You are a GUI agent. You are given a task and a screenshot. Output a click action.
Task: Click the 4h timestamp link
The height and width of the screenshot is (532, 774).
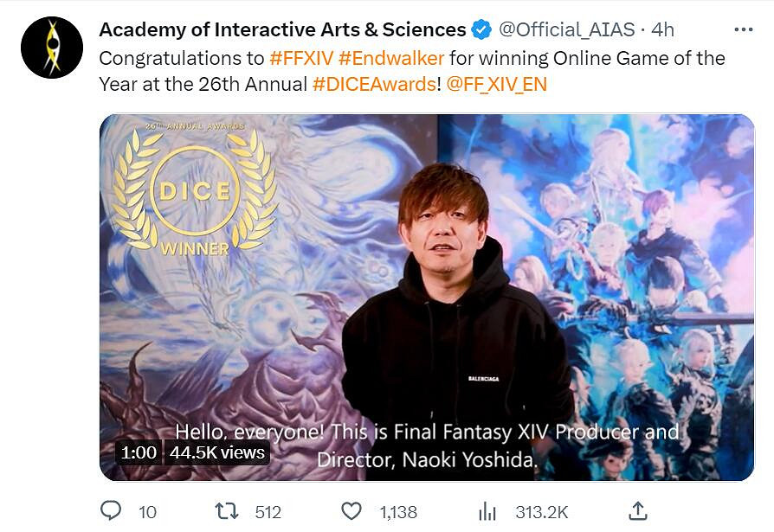(x=662, y=30)
